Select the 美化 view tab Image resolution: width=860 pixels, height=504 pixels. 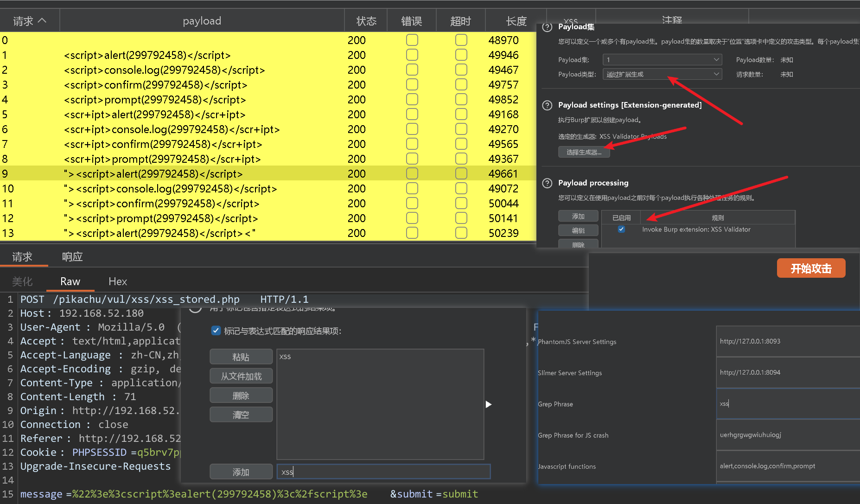pos(22,281)
